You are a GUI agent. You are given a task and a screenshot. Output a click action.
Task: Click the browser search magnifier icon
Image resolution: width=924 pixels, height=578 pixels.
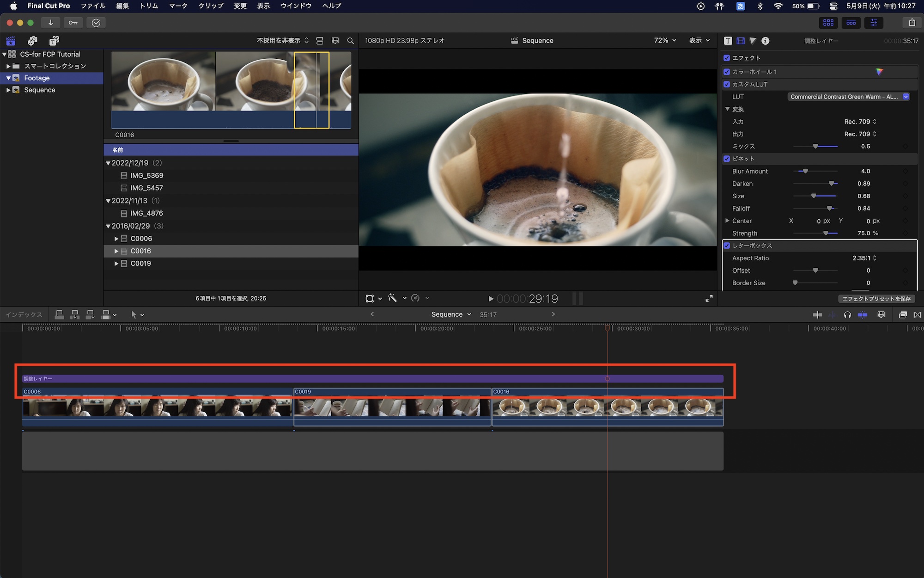click(351, 41)
